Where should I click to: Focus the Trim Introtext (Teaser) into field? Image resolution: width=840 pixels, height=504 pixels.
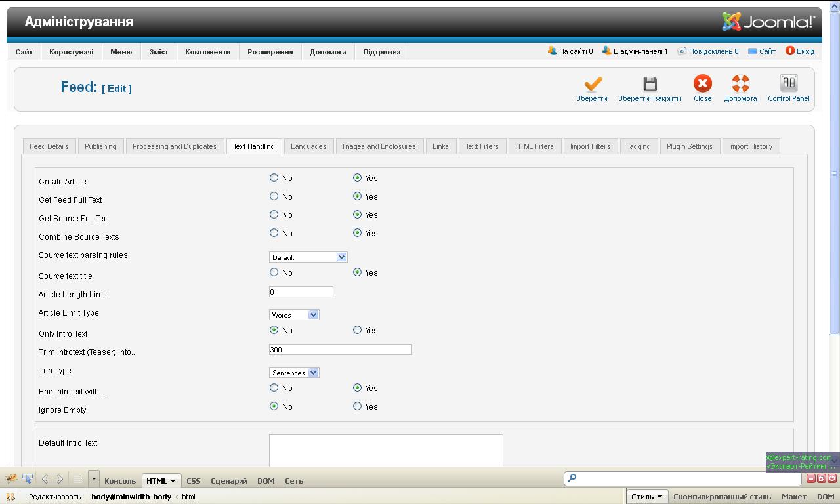click(341, 349)
